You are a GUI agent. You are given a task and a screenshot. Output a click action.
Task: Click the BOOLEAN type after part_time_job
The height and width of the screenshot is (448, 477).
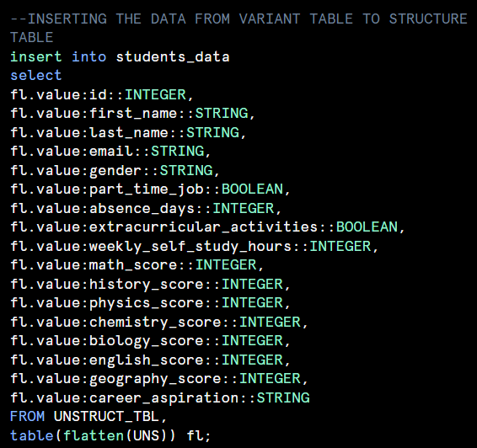(x=252, y=189)
